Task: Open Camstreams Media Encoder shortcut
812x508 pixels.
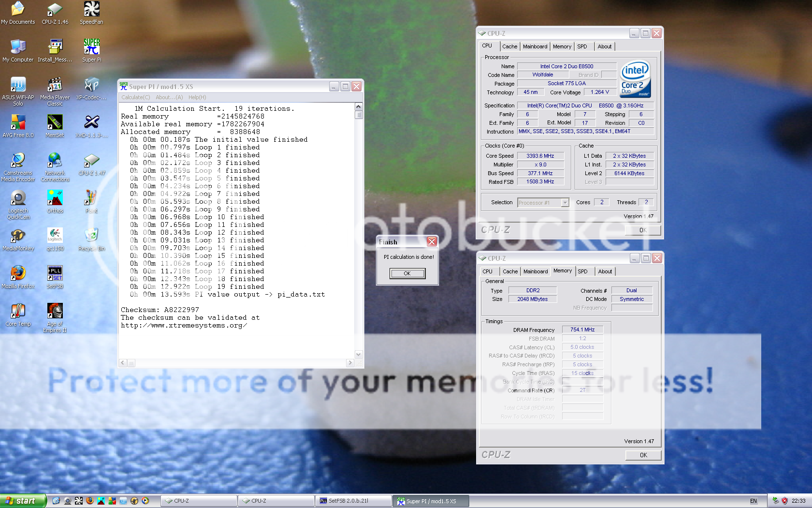Action: coord(18,166)
